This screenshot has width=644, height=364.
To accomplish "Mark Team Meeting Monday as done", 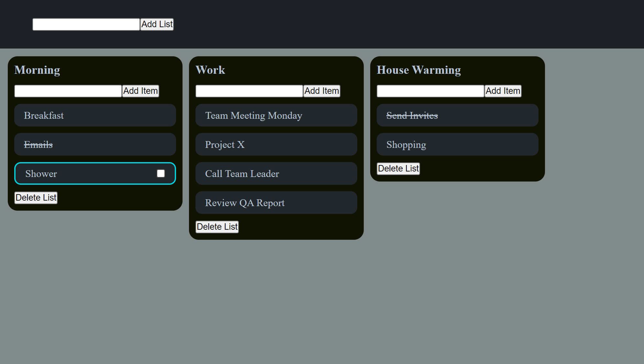I will [276, 115].
